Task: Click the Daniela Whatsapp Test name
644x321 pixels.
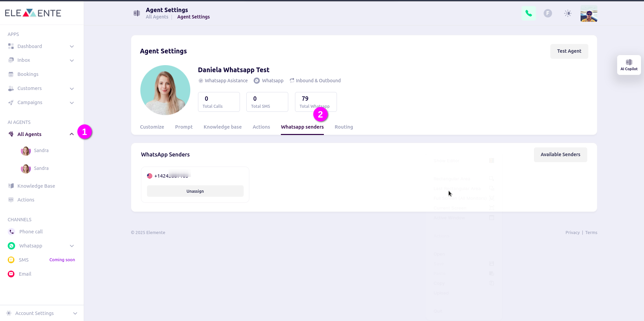Action: [x=234, y=70]
